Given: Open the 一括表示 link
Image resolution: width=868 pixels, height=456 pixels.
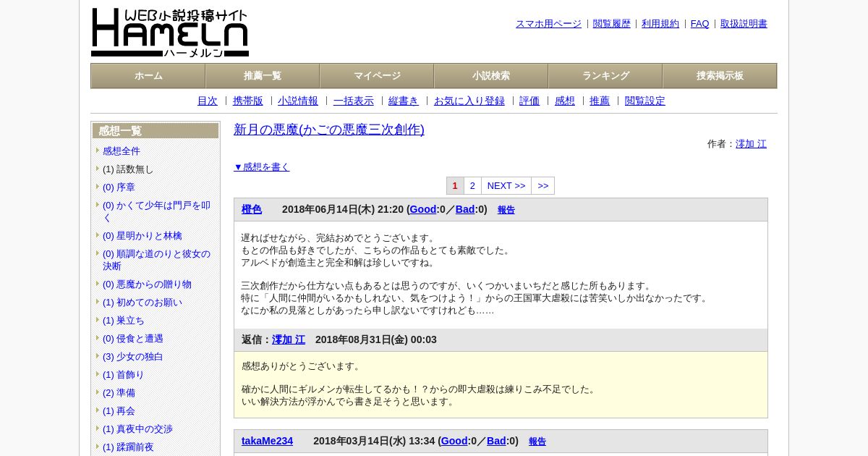Looking at the screenshot, I should (354, 101).
